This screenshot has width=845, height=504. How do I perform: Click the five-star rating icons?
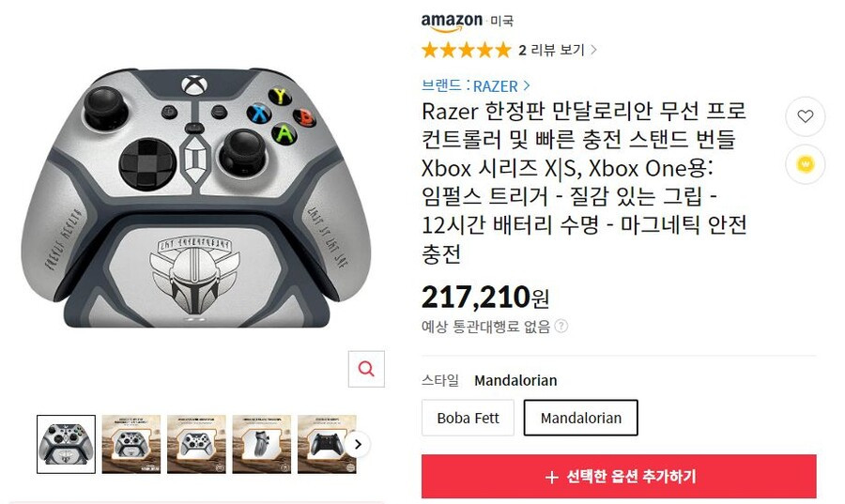466,50
